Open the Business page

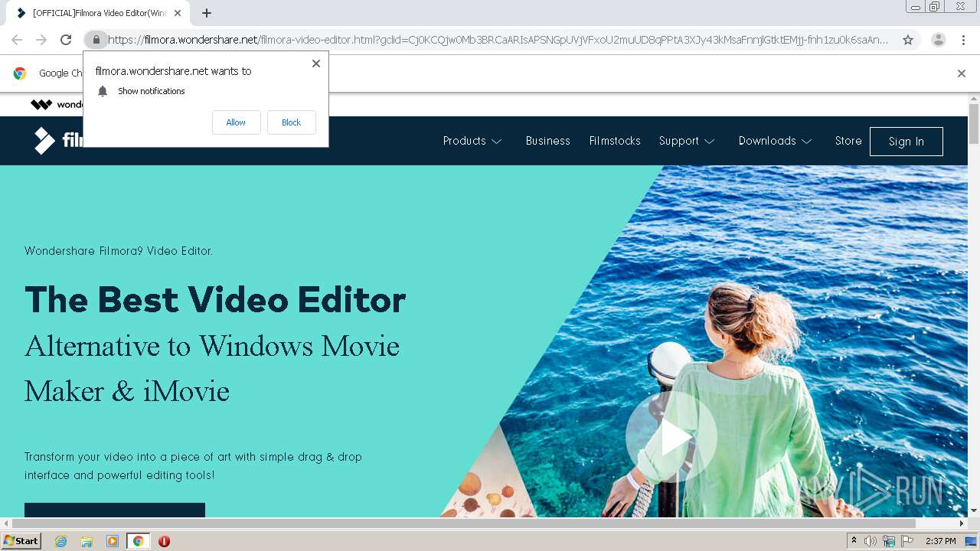[x=547, y=141]
